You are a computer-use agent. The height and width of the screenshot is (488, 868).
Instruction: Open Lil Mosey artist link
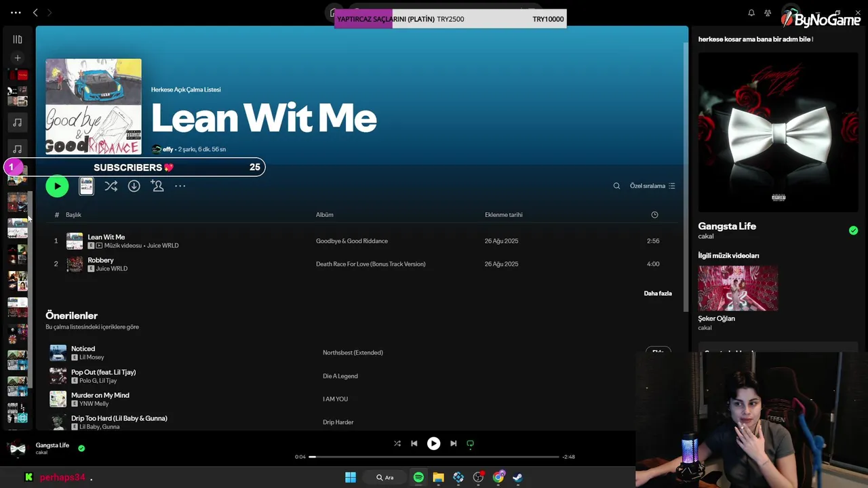click(x=92, y=357)
